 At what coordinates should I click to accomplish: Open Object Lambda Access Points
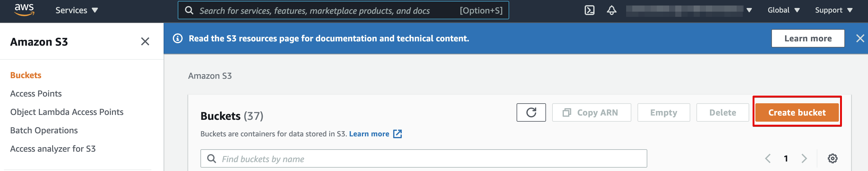[67, 112]
